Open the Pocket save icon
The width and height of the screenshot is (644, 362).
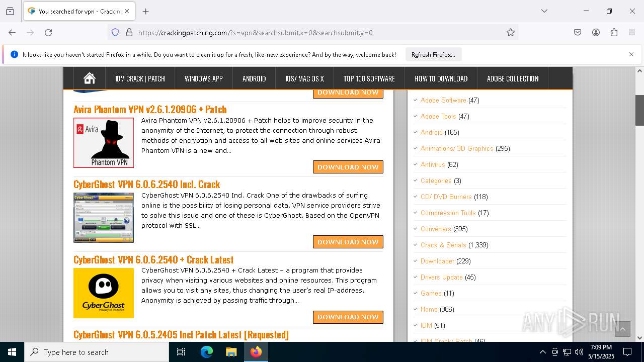click(578, 32)
